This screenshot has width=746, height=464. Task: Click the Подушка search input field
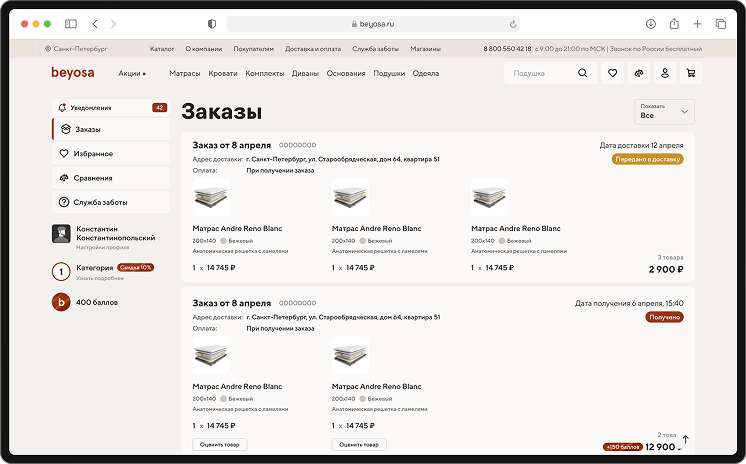540,73
